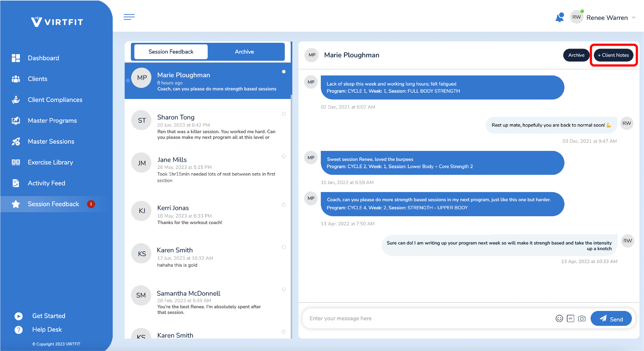Open Activity Feed in the sidebar
Image resolution: width=644 pixels, height=351 pixels.
tap(46, 183)
